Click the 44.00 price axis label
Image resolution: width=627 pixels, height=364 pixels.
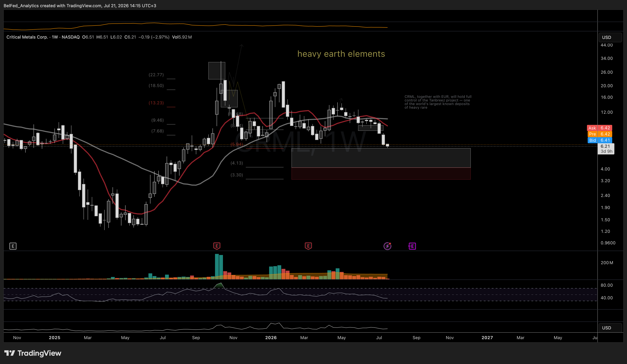607,45
